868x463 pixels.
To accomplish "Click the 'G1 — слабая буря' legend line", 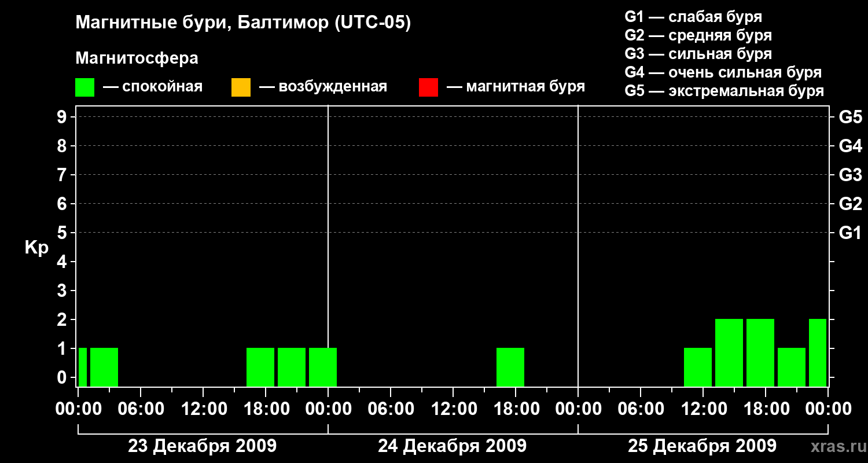I will point(693,17).
